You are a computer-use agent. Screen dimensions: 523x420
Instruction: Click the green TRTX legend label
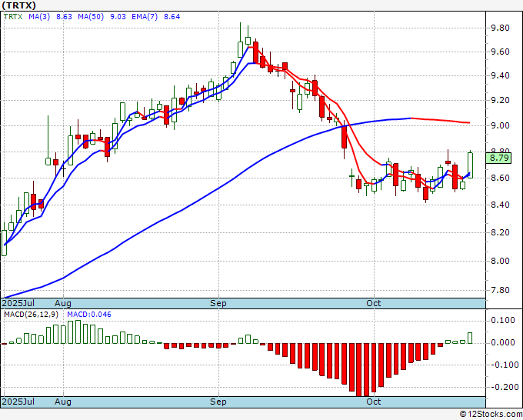point(13,17)
